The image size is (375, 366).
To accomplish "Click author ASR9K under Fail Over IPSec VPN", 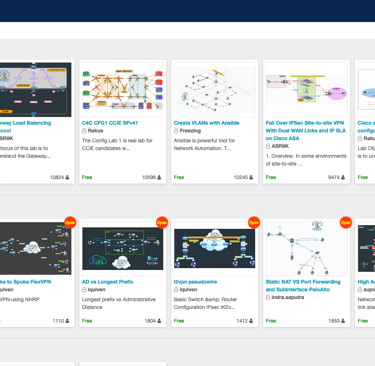I will click(x=280, y=146).
